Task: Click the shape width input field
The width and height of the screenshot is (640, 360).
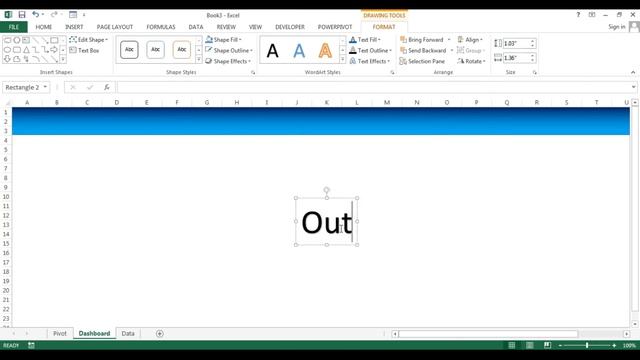Action: coord(516,58)
